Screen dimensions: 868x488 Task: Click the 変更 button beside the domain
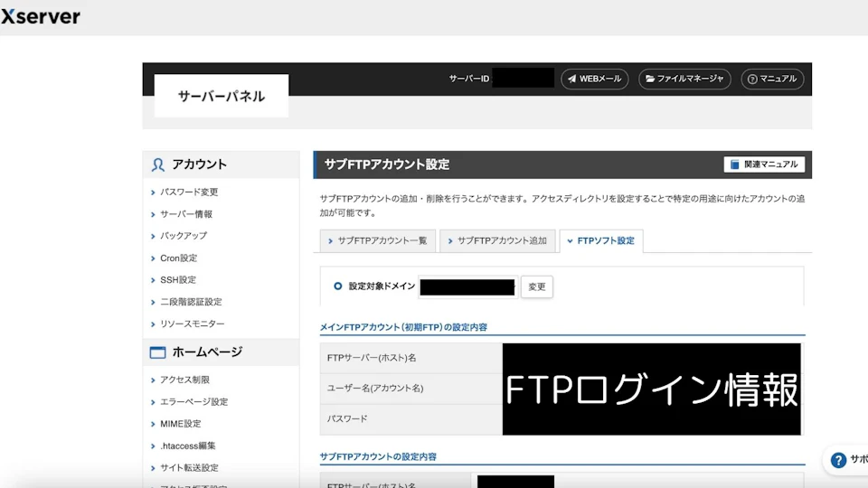tap(536, 286)
